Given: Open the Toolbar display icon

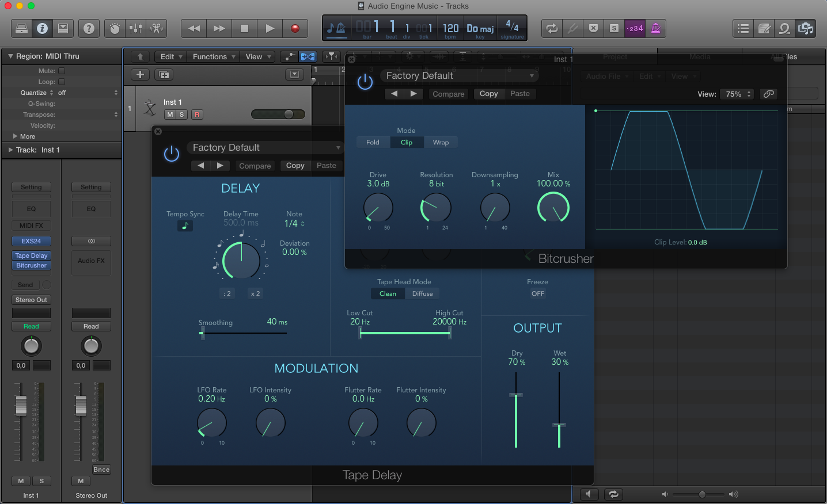Looking at the screenshot, I should coord(63,28).
